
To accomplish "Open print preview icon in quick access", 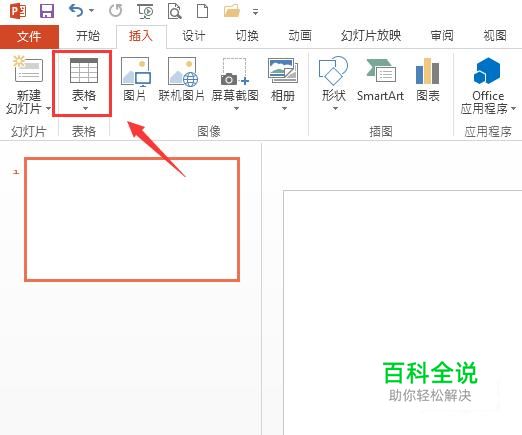I will 174,12.
